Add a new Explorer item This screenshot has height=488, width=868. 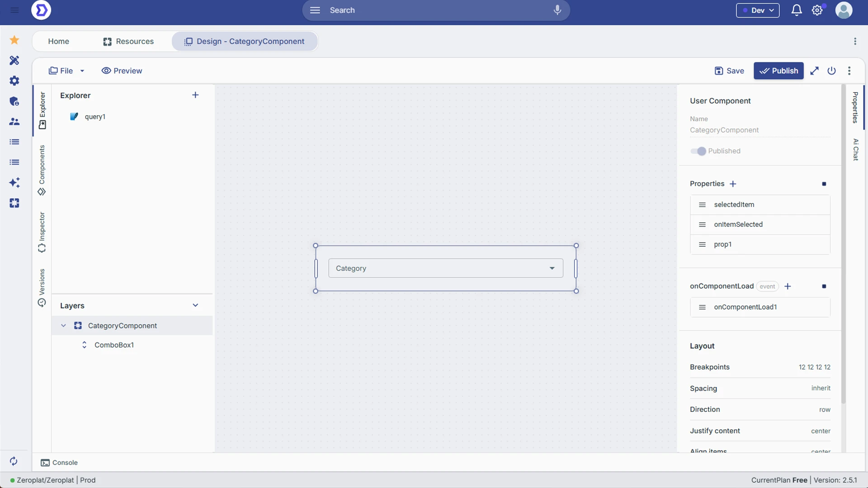(195, 95)
